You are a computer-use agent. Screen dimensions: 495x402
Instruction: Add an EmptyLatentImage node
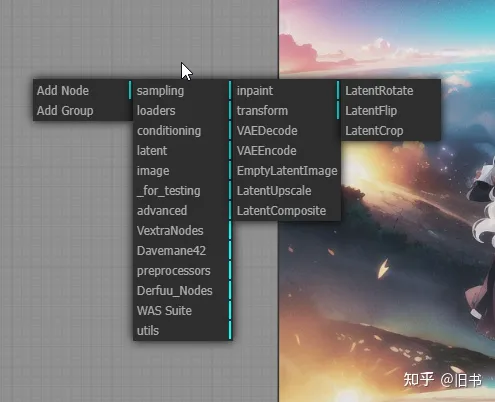click(x=287, y=170)
